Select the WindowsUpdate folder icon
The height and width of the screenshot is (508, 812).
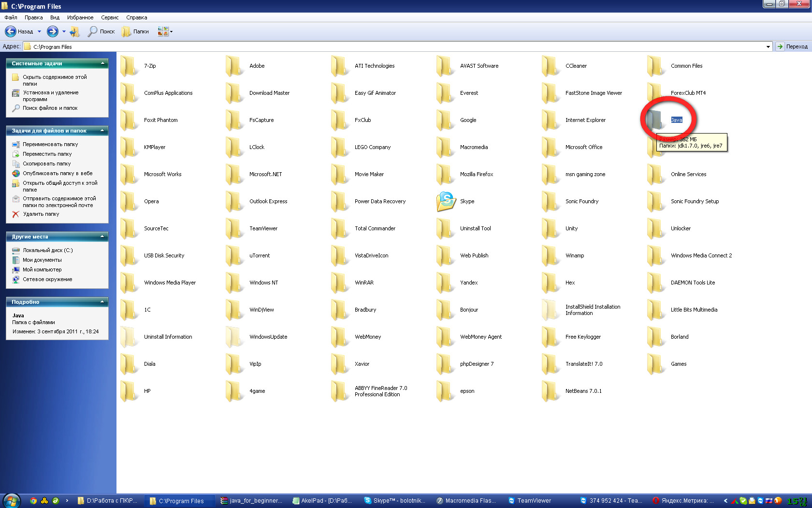[x=234, y=337]
